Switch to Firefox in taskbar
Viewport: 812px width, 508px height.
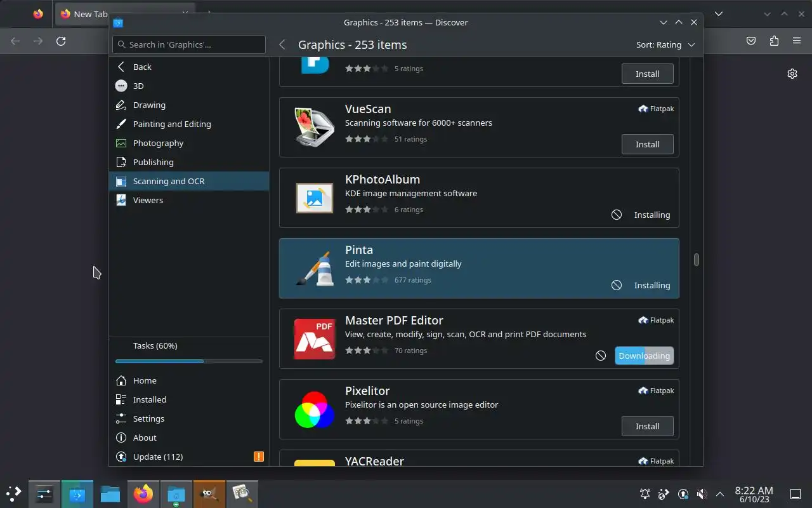[143, 493]
